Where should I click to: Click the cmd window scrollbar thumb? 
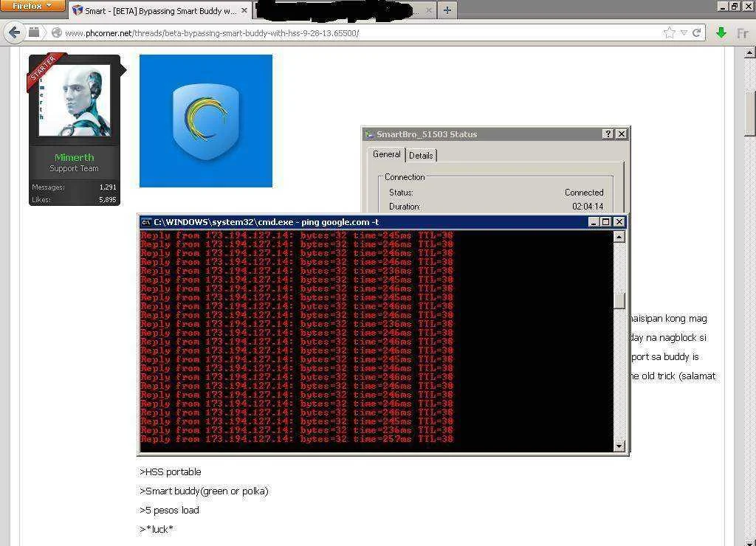point(619,301)
